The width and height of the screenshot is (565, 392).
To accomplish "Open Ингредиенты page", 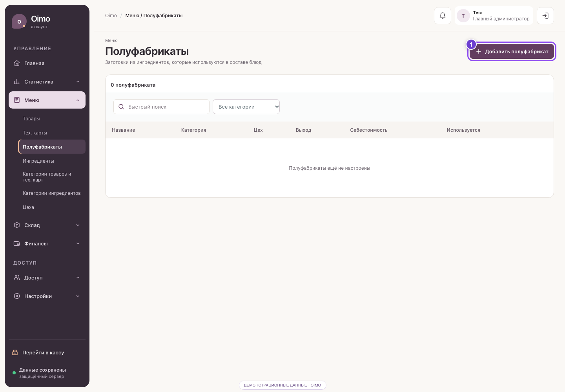I will click(x=52, y=161).
